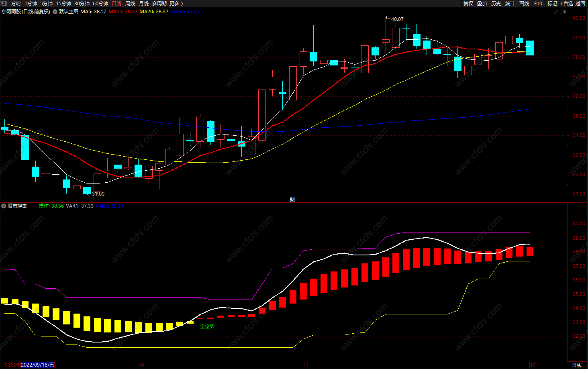
Task: Click the collapse panel icon at top-left corner
Action: 4,3
